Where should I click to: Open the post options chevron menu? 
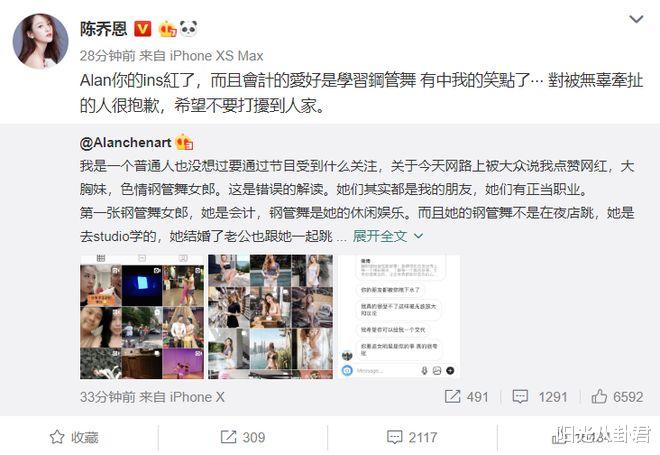click(636, 19)
